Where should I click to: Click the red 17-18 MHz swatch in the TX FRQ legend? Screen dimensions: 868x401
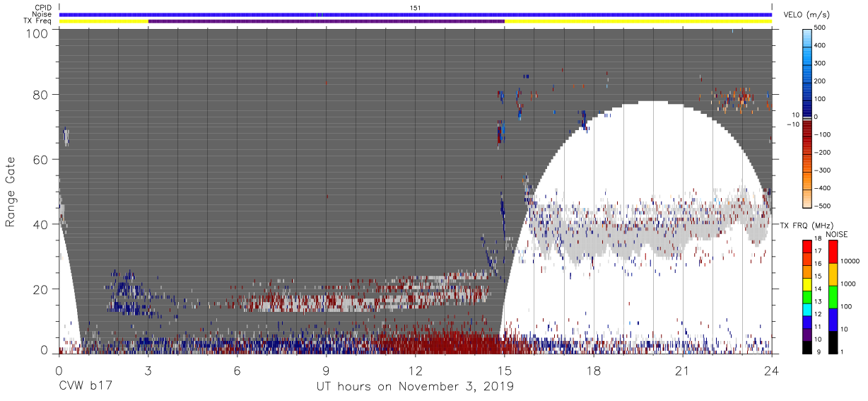pos(807,247)
